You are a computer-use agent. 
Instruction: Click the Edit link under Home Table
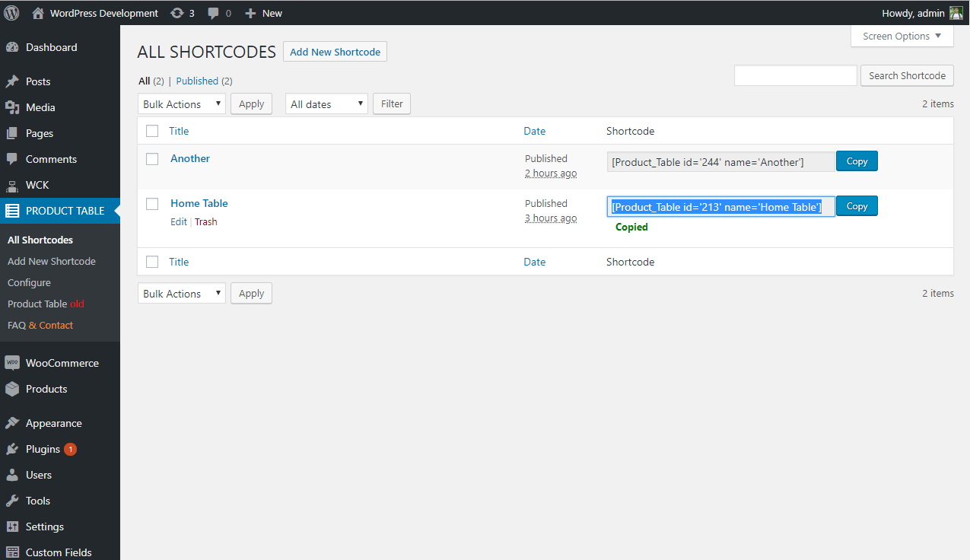click(178, 222)
